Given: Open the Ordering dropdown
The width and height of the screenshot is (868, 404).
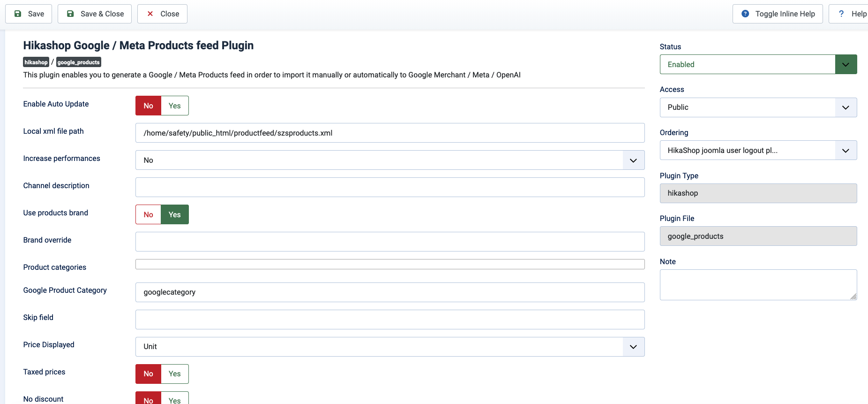Looking at the screenshot, I should tap(758, 151).
